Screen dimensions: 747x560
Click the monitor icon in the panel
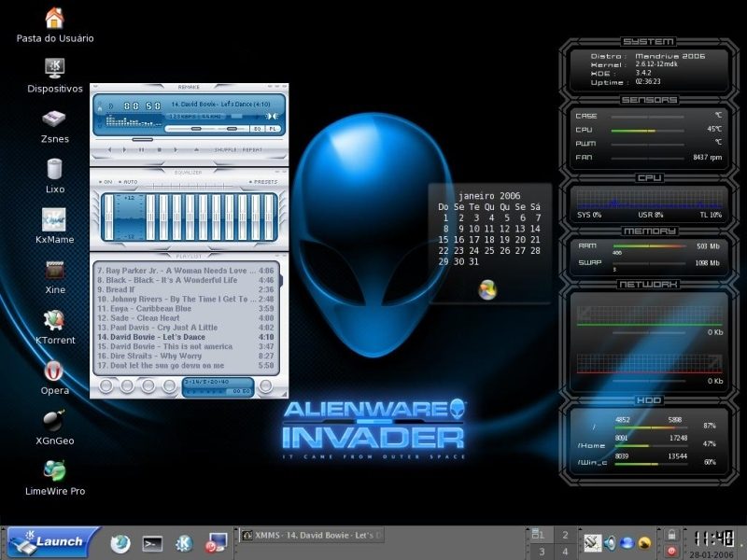point(216,543)
